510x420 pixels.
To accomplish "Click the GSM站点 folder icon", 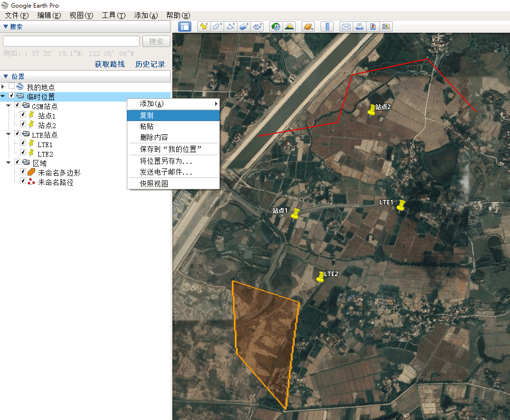I will coord(26,105).
